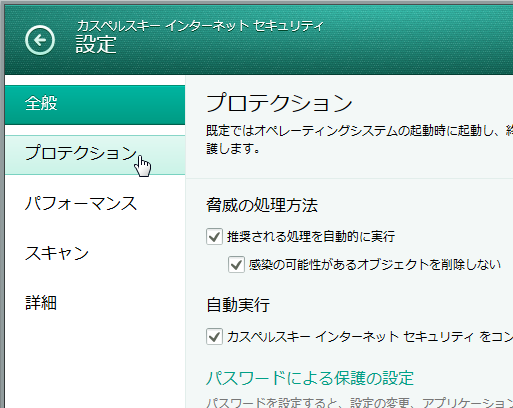Switch to the パフォーマンス section
The height and width of the screenshot is (408, 513).
pyautogui.click(x=95, y=203)
